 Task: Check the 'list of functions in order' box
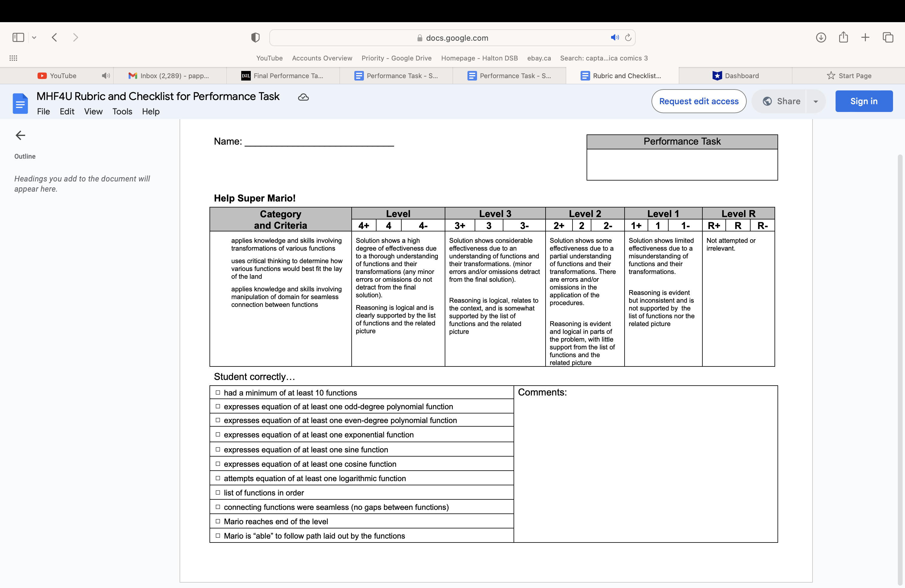pos(218,492)
